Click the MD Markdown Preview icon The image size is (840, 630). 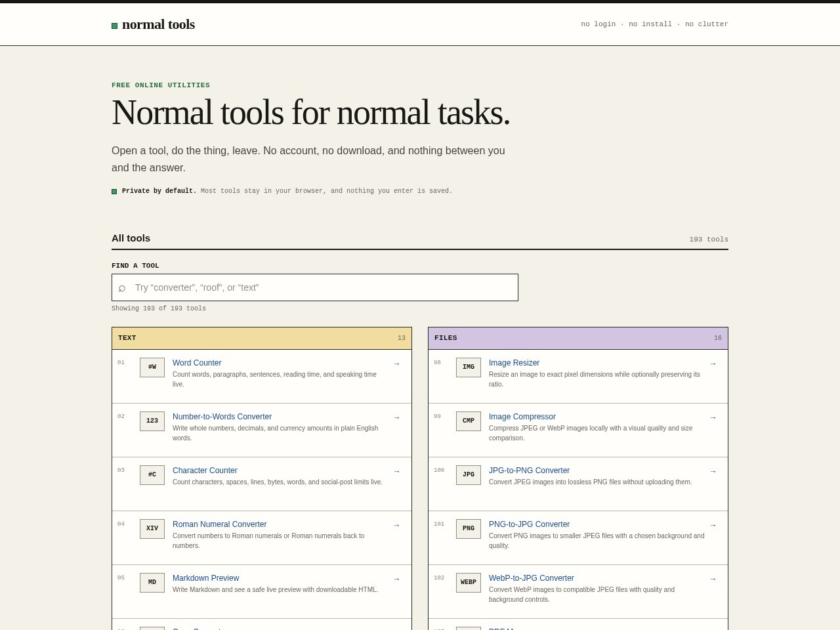point(152,583)
